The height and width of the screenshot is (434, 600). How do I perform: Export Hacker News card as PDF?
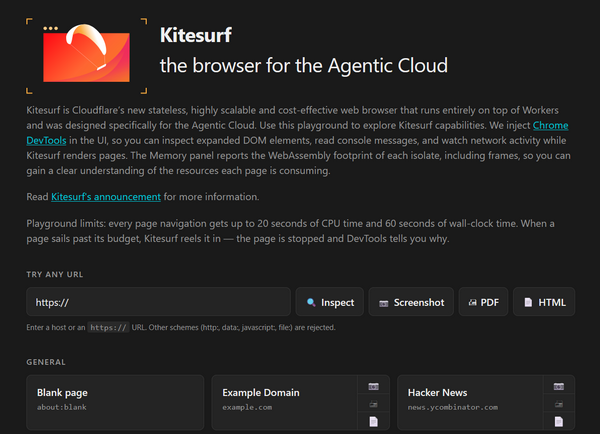tap(559, 404)
